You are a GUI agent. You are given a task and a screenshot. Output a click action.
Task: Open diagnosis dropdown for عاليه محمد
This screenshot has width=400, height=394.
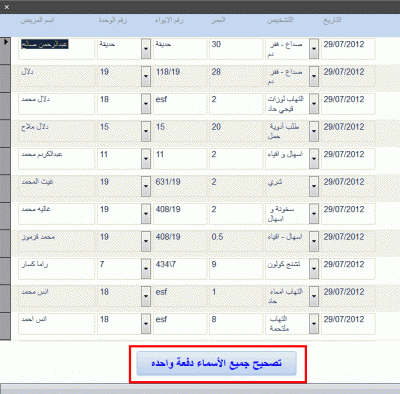tap(314, 214)
